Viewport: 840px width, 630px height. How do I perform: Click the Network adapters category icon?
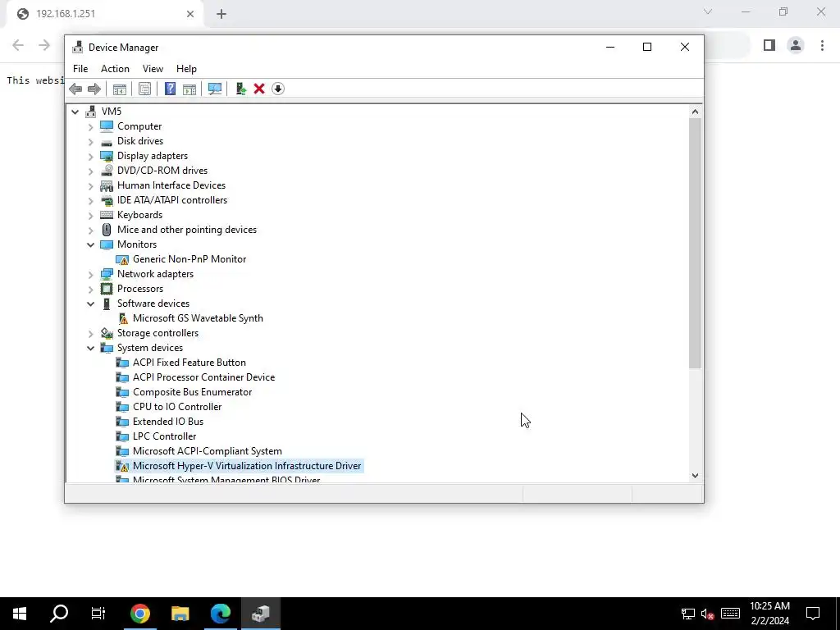pos(107,274)
